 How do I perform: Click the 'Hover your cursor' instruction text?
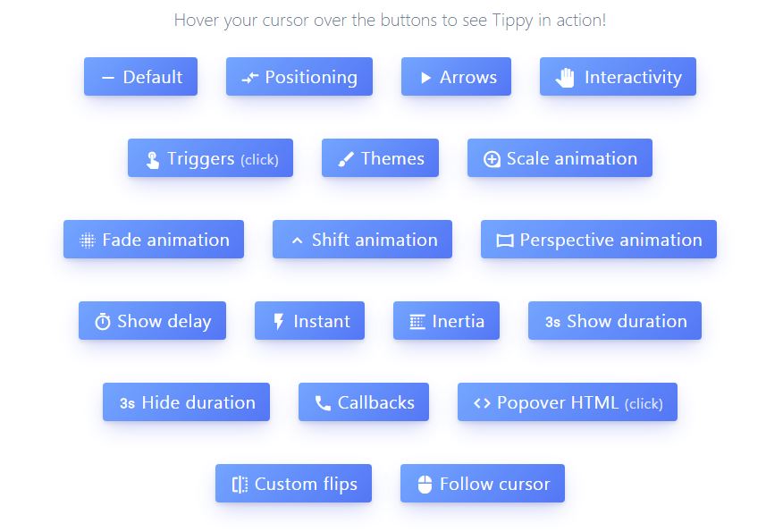[x=390, y=20]
